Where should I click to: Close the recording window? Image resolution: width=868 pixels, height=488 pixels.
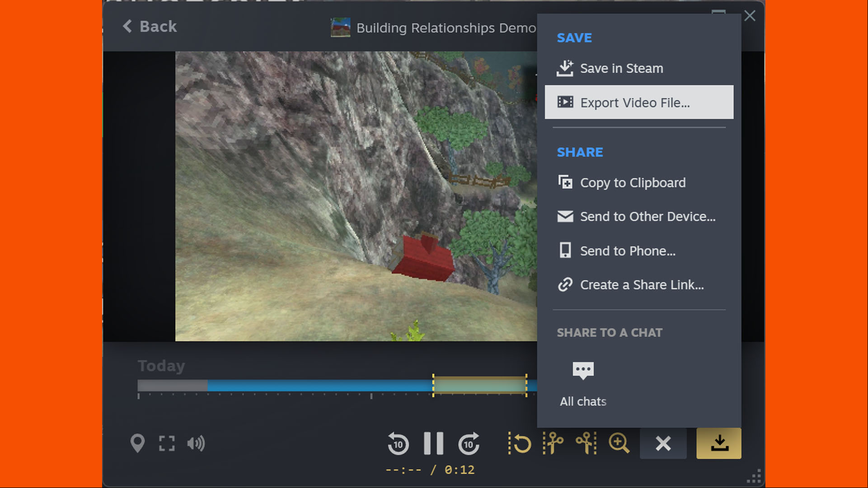click(x=750, y=16)
